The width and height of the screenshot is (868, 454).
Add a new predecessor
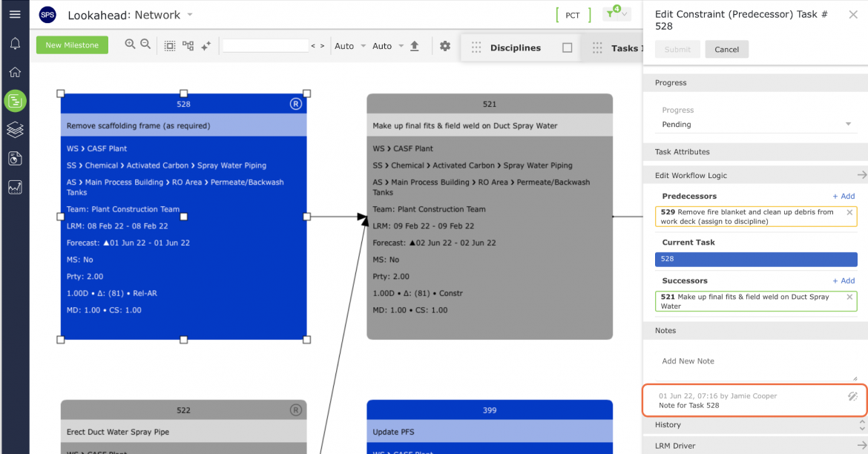(844, 196)
